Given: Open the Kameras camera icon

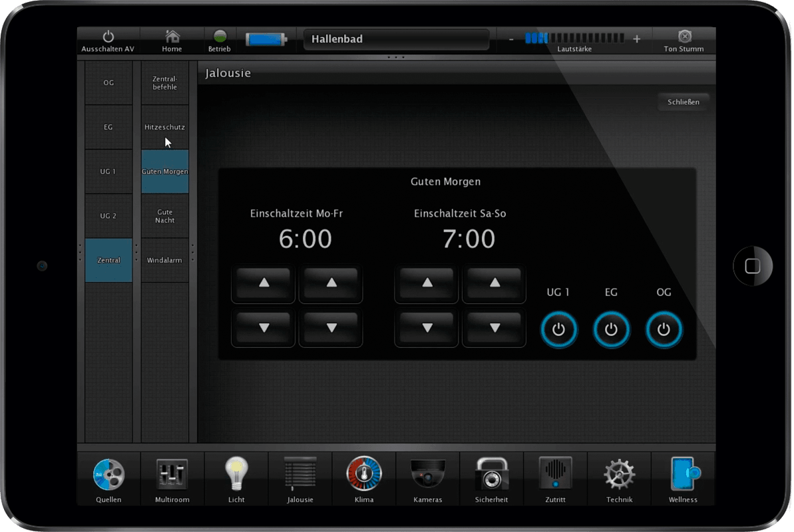Looking at the screenshot, I should coord(427,475).
